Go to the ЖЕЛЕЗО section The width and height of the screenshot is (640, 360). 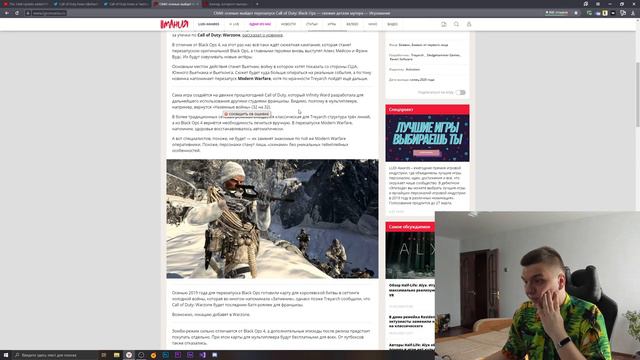tap(352, 24)
